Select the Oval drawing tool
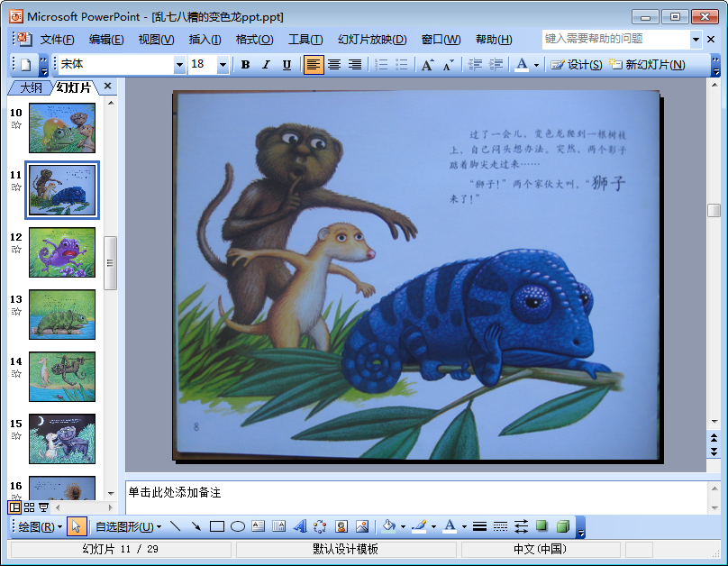Screen dimensions: 728x566 point(238,526)
